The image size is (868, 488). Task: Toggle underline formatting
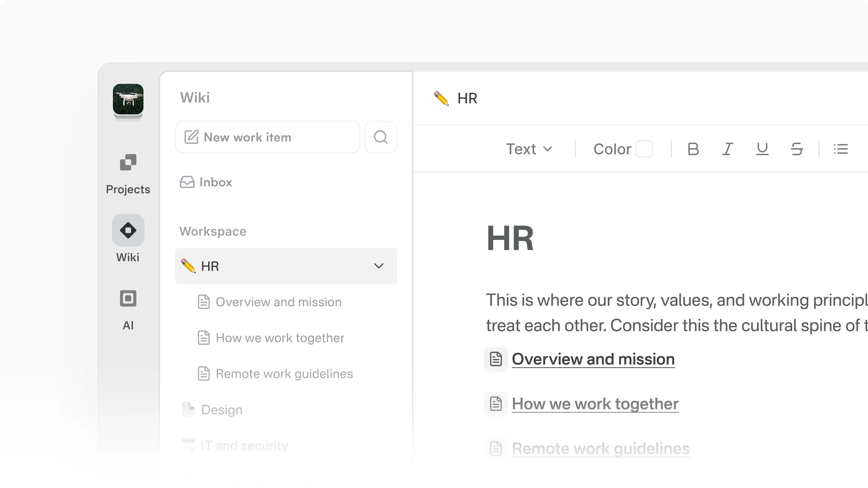pyautogui.click(x=762, y=149)
